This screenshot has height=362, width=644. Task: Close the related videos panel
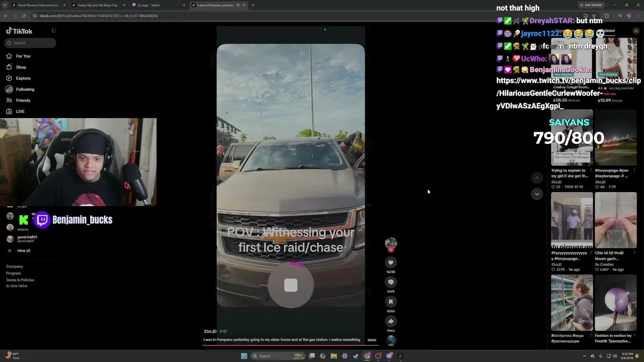[636, 31]
